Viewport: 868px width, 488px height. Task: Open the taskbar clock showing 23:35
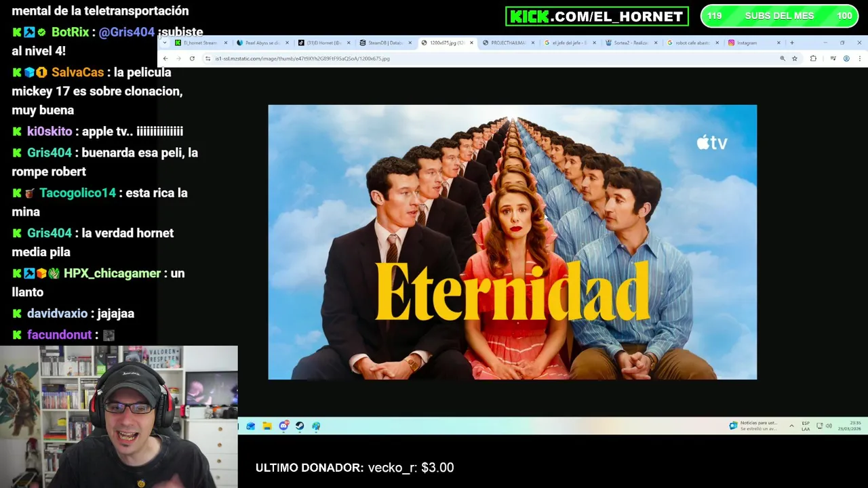[850, 426]
